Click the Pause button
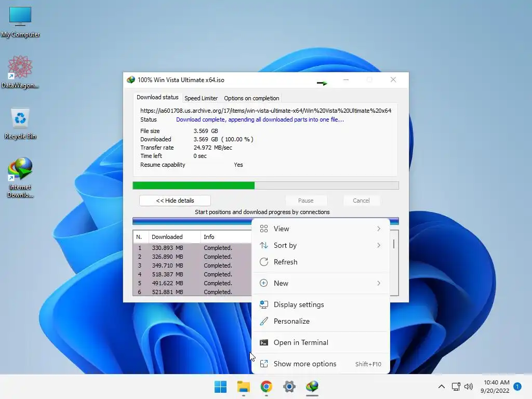The image size is (532, 399). pos(305,201)
